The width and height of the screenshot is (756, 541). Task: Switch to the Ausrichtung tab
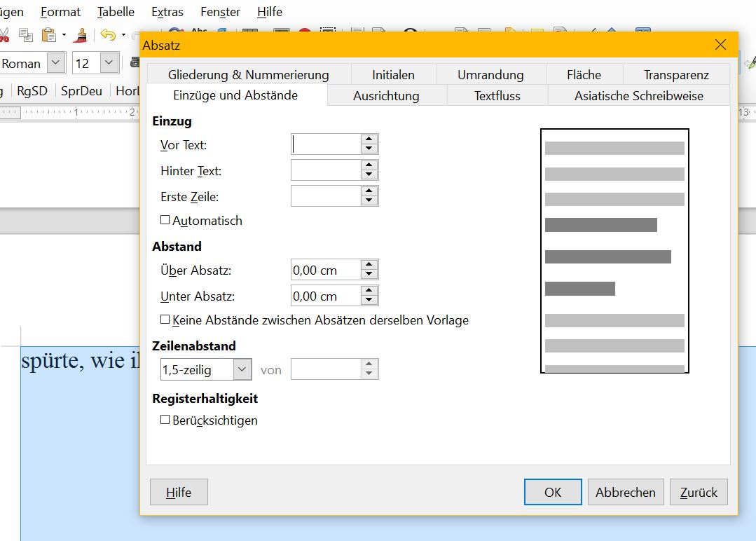coord(386,96)
